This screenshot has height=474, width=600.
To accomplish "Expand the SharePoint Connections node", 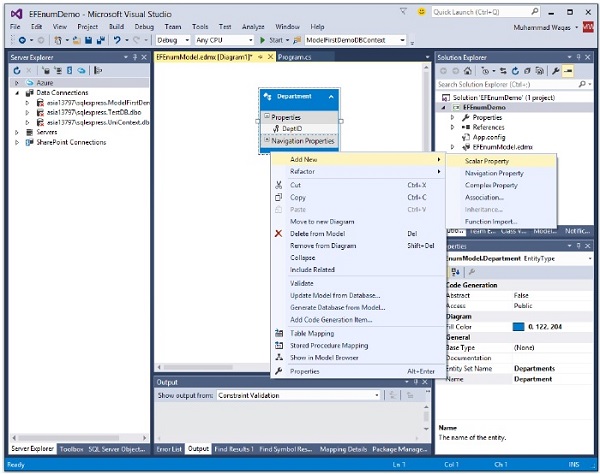I will [x=17, y=142].
